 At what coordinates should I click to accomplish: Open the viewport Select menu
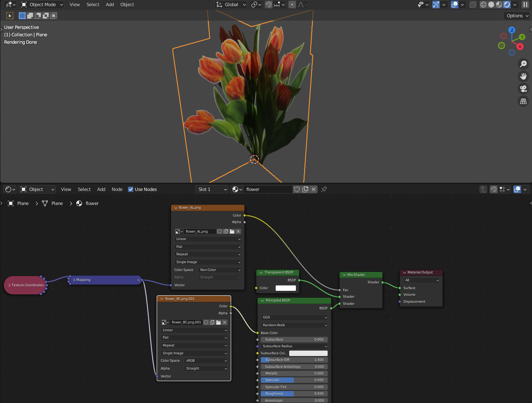point(93,5)
